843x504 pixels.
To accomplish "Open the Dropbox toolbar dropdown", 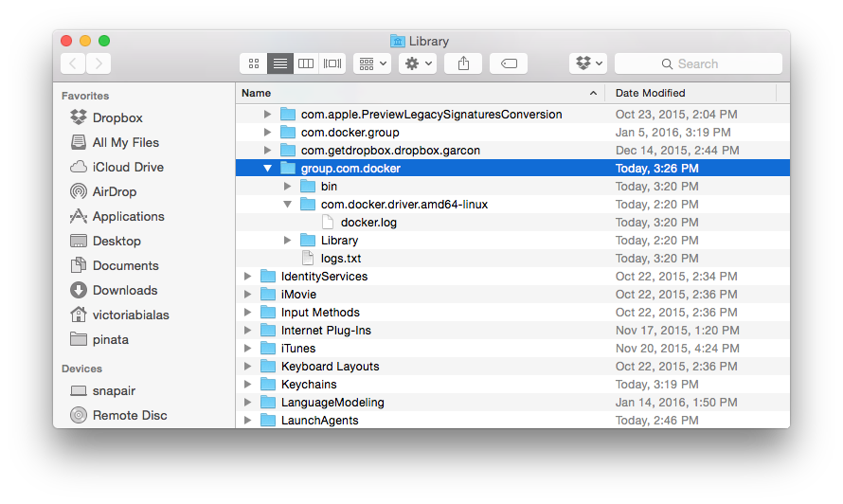I will 588,63.
